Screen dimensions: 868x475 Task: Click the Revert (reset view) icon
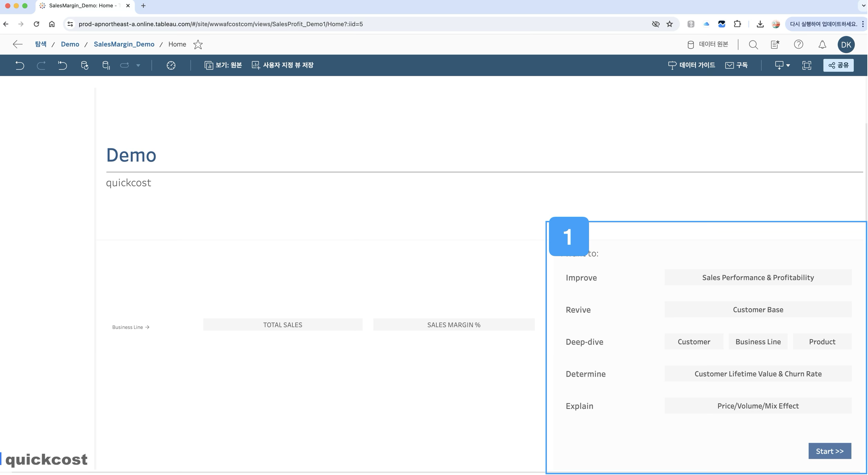pyautogui.click(x=62, y=65)
